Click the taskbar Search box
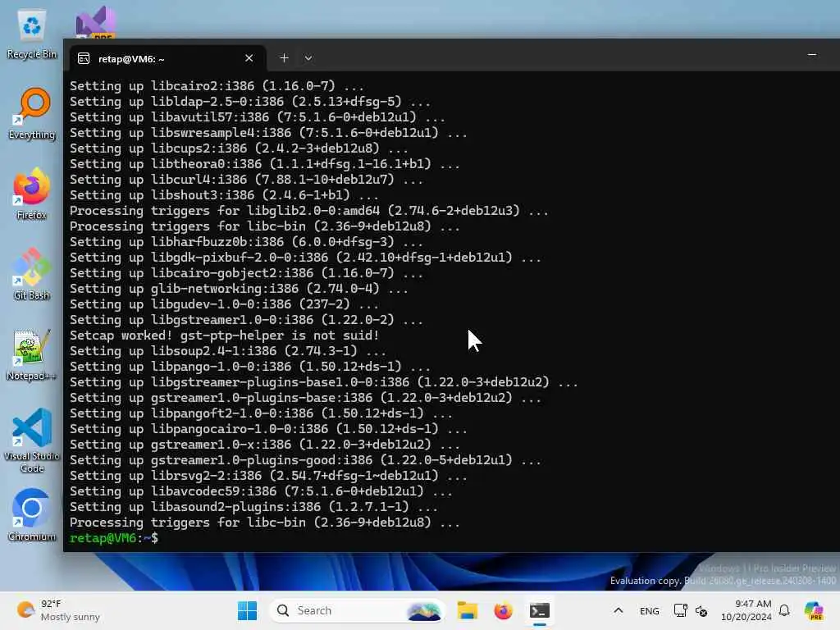This screenshot has width=840, height=630. click(358, 610)
